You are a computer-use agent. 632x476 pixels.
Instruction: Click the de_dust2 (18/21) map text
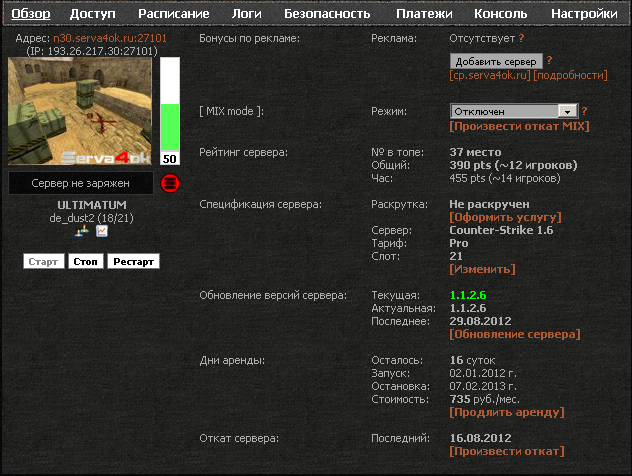pyautogui.click(x=91, y=218)
